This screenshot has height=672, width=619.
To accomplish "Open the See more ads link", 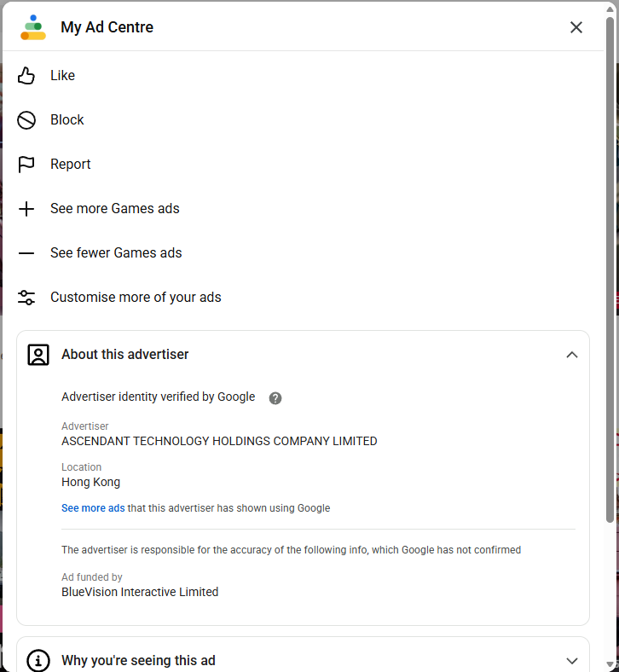I will (93, 508).
